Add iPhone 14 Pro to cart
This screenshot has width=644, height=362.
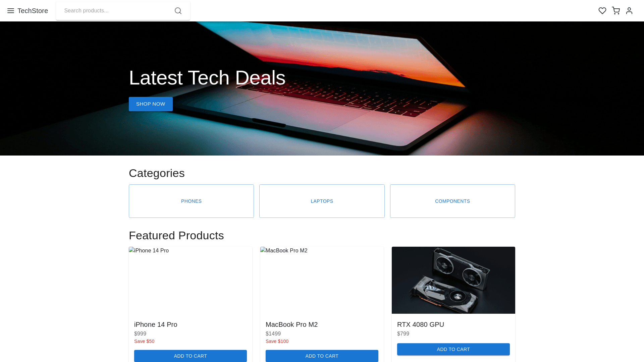pyautogui.click(x=191, y=356)
